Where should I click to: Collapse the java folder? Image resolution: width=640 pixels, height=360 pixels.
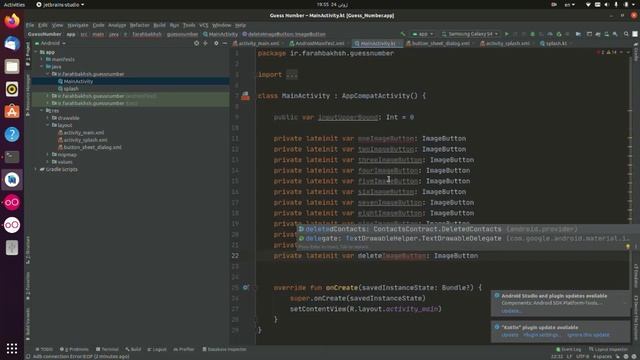point(42,67)
